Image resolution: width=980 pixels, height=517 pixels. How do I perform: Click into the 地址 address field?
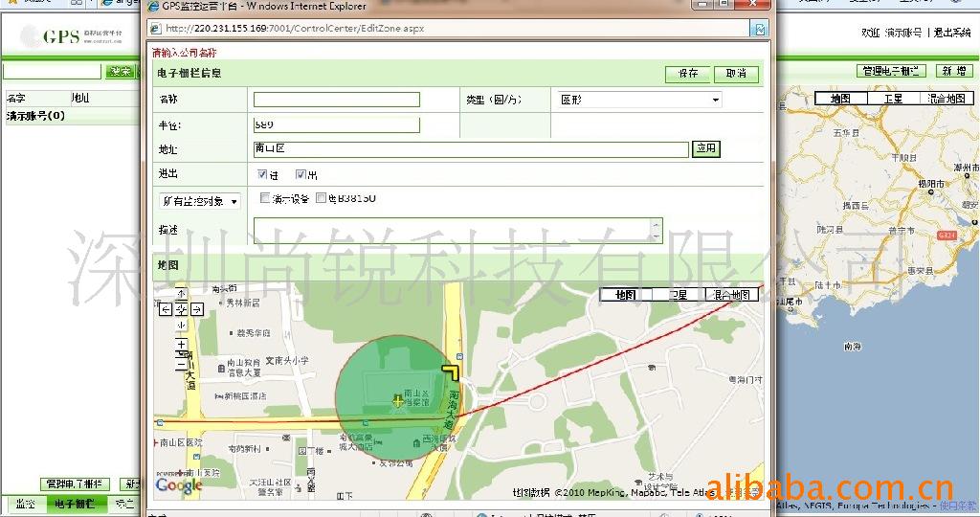(471, 148)
